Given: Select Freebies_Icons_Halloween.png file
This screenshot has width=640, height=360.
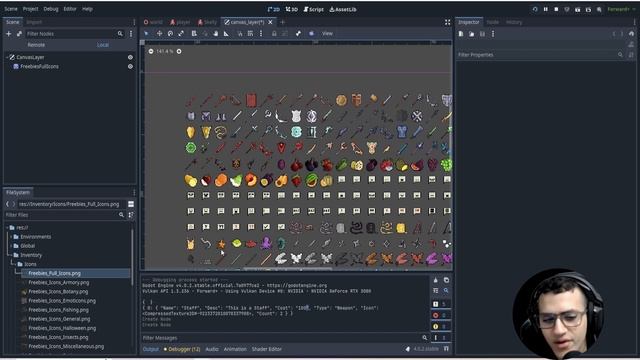Looking at the screenshot, I should 62,328.
